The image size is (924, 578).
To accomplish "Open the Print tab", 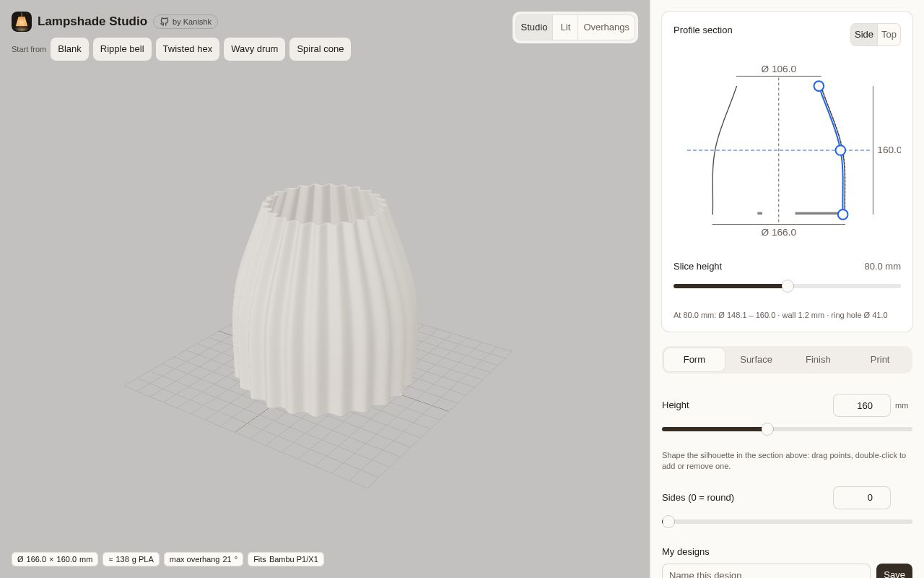I will coord(880,360).
